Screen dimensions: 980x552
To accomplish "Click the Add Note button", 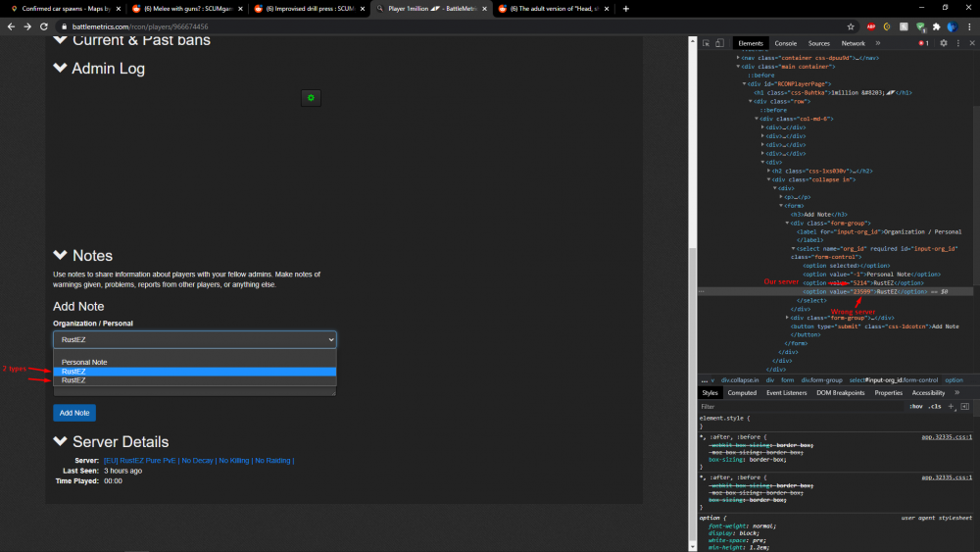I will tap(74, 413).
